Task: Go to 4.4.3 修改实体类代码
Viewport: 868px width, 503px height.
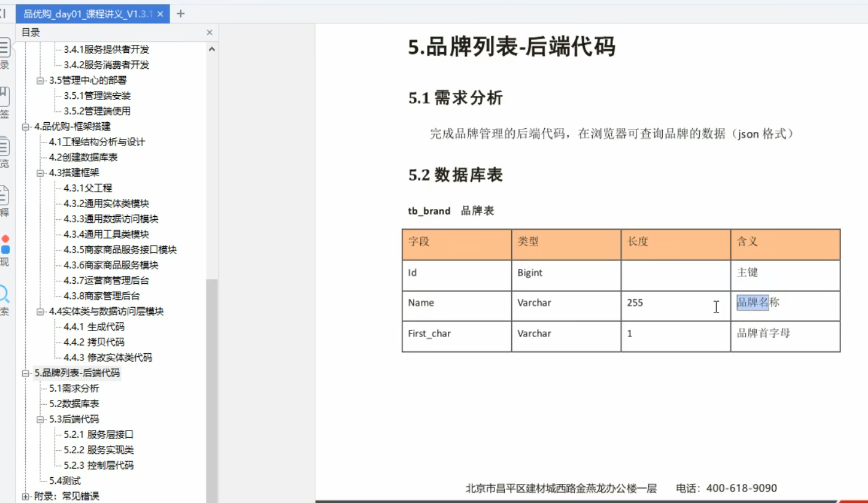Action: 108,357
